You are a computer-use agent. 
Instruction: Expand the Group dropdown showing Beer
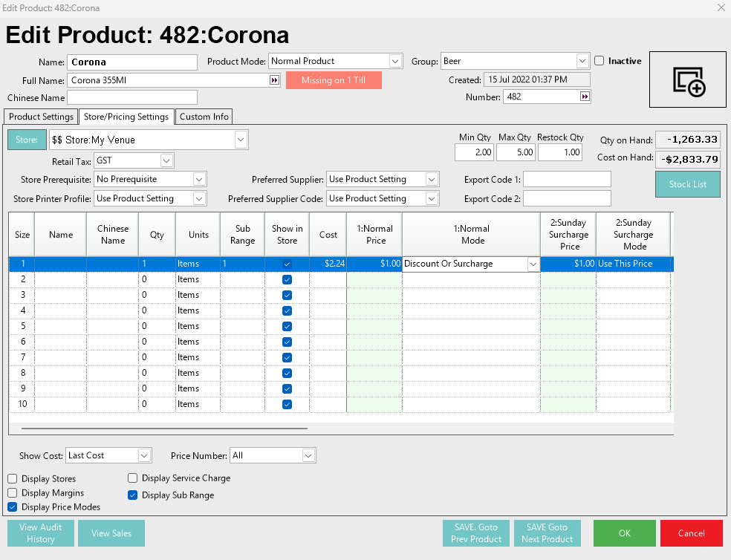point(582,61)
